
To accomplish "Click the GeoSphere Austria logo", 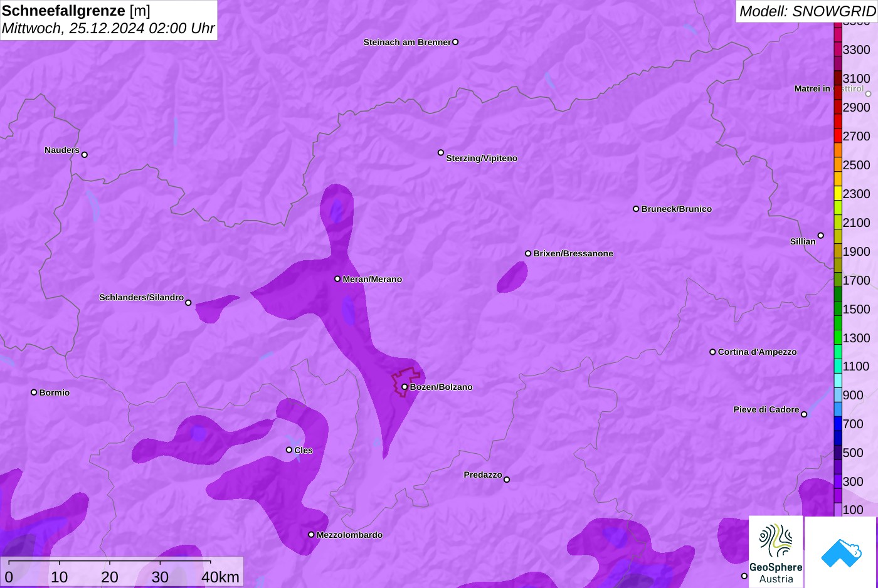I will (x=776, y=552).
